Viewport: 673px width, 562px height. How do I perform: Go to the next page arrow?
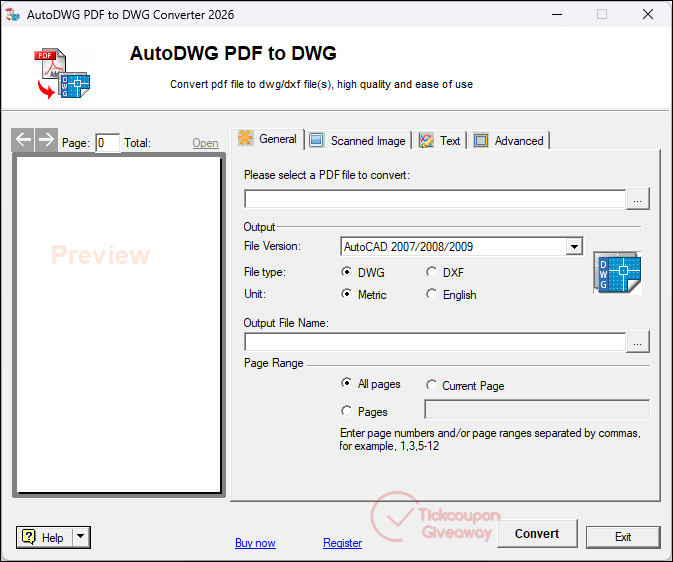click(x=46, y=140)
